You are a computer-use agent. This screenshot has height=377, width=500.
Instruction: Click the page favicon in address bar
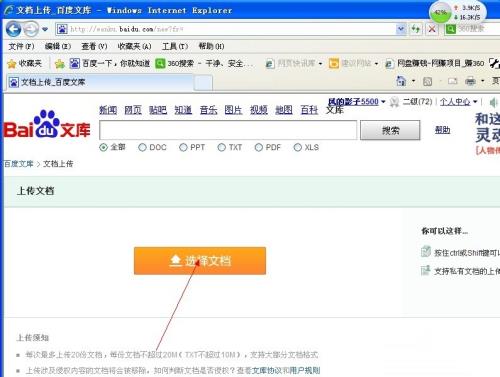(x=62, y=29)
